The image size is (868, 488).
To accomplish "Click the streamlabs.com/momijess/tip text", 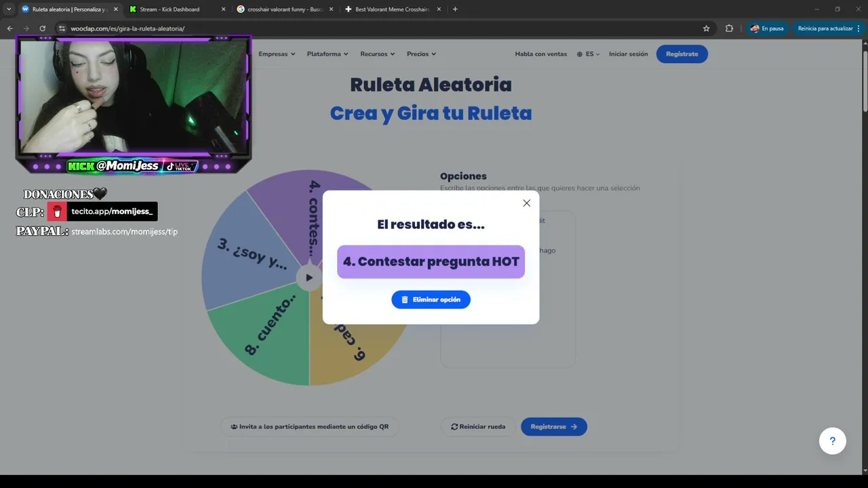I will click(x=124, y=231).
